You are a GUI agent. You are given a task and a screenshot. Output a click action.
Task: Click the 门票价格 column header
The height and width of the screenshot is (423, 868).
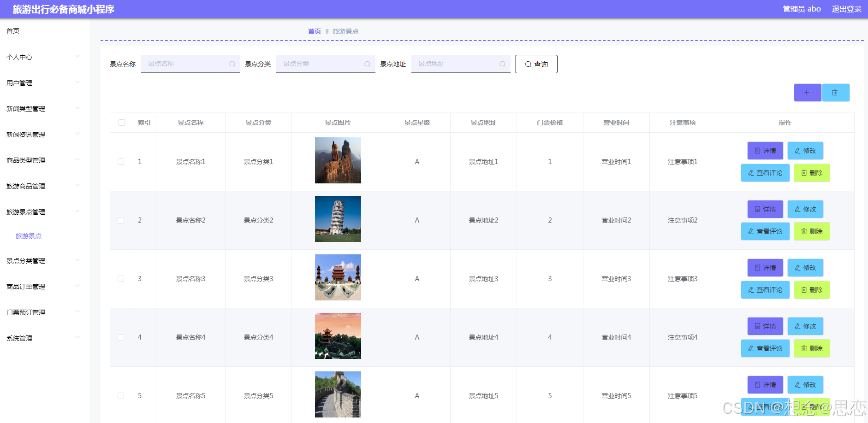point(550,123)
